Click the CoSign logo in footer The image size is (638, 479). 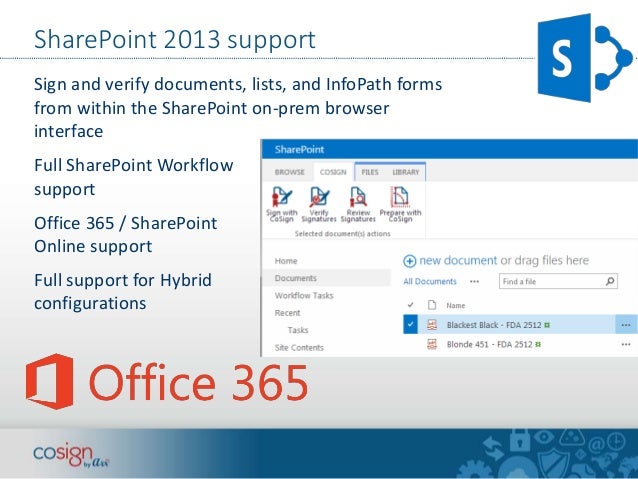(71, 456)
